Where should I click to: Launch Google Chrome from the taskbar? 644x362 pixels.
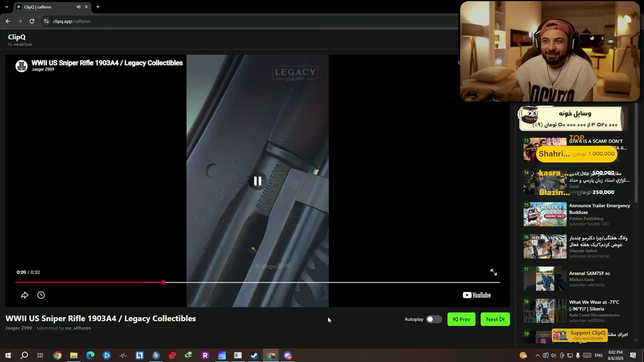57,355
